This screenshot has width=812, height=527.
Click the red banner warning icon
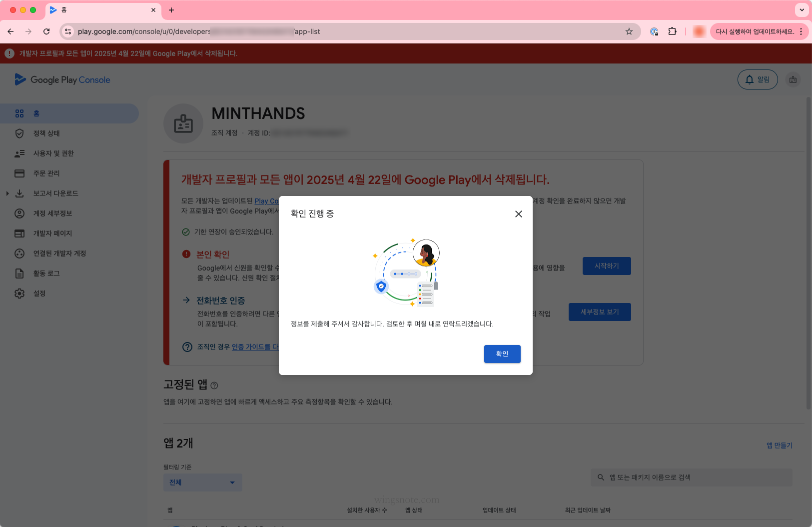(x=9, y=53)
